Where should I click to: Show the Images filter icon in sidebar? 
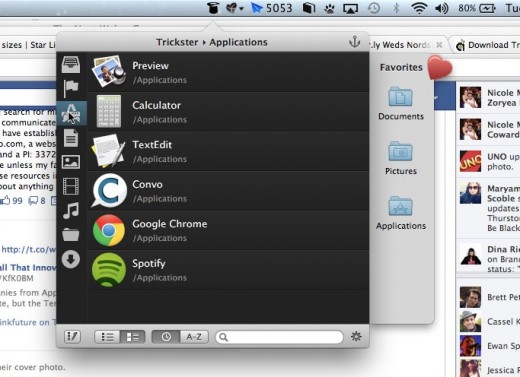71,162
